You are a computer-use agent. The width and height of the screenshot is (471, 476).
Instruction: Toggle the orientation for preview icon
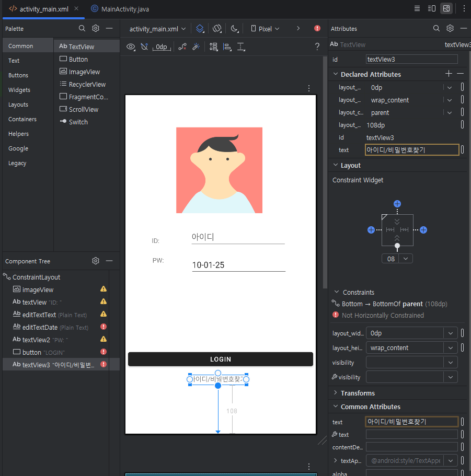click(x=217, y=29)
